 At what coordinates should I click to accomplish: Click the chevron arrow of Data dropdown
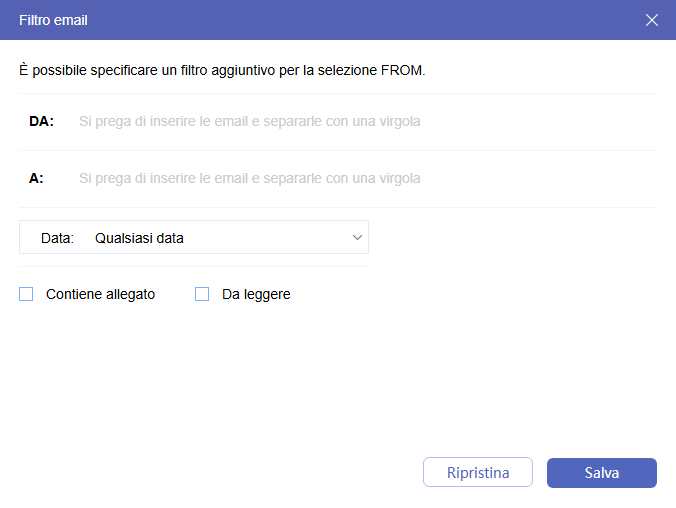tap(357, 238)
